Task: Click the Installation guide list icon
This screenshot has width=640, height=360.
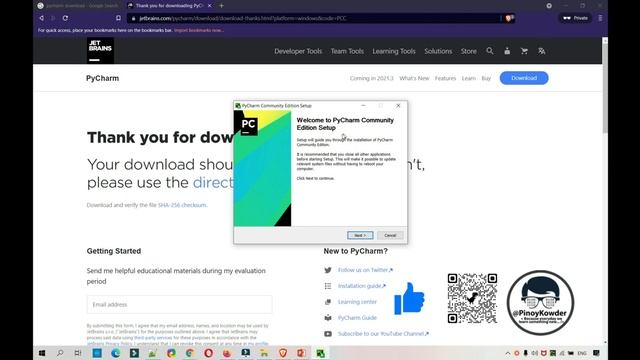Action: tap(328, 286)
